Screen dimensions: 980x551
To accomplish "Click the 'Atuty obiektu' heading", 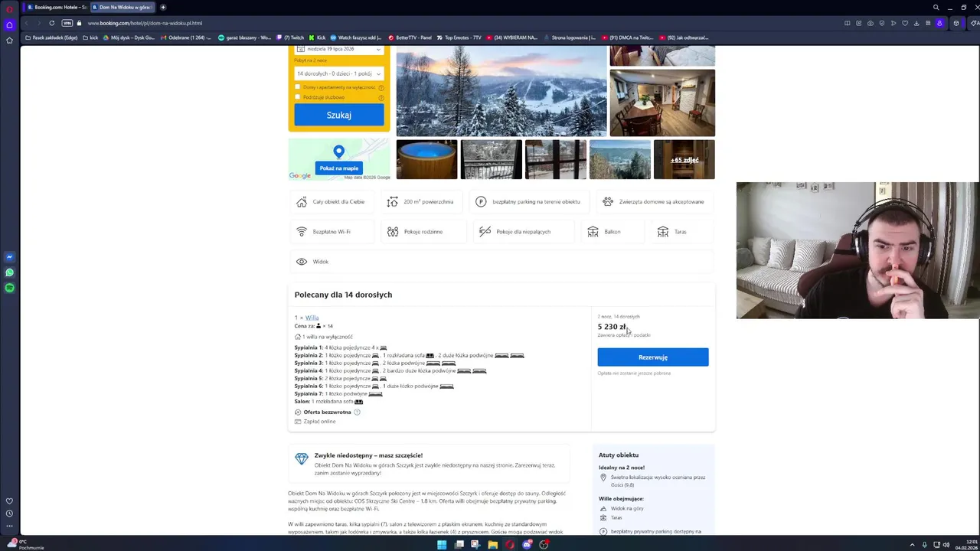I will point(619,455).
